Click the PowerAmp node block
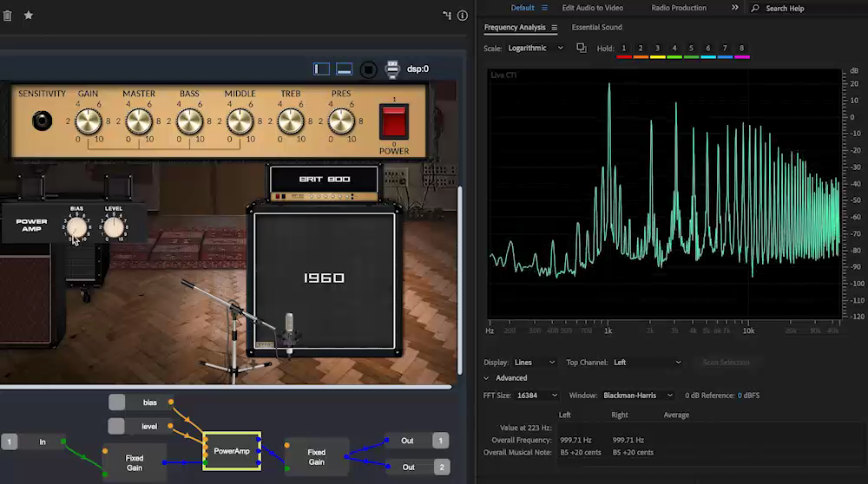Image resolution: width=868 pixels, height=484 pixels. 232,451
